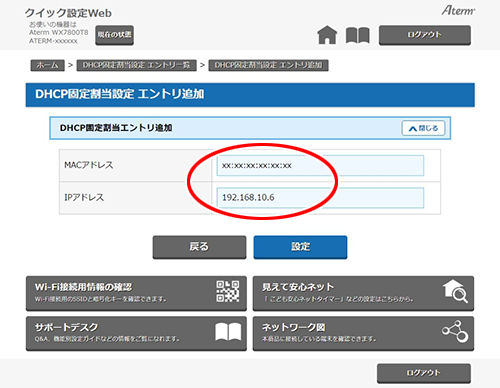This screenshot has width=500, height=388.
Task: Click the bottom ログアウト button
Action: tap(424, 373)
